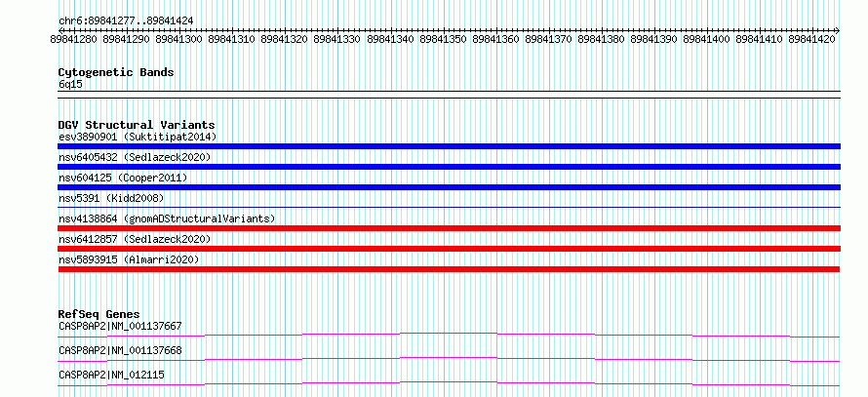Click the magenta line under CASP8AP2|NM_001137668
The image size is (868, 397).
[x=449, y=359]
